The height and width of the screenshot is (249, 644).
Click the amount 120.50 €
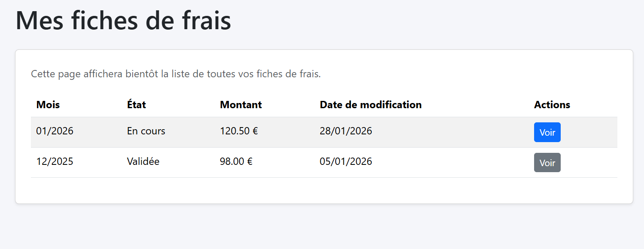pos(238,131)
